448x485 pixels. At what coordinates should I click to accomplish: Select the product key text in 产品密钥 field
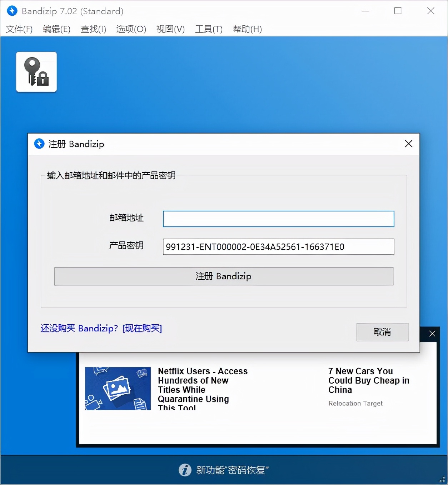[x=278, y=247]
